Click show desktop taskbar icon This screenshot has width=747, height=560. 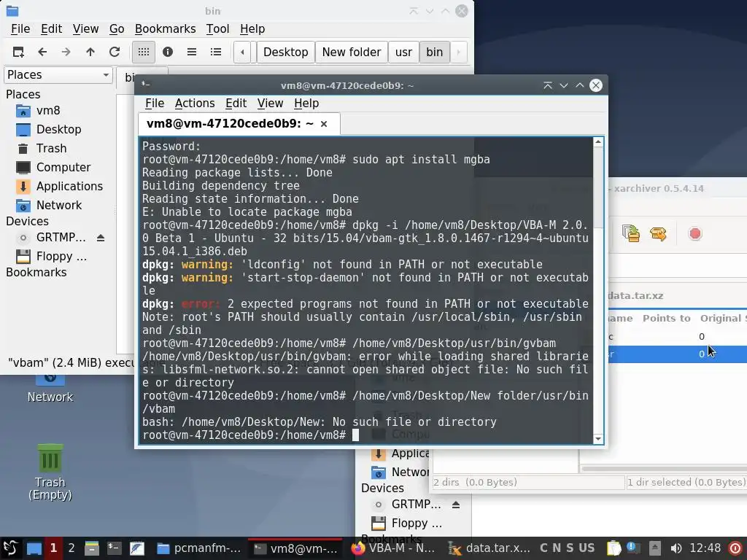pos(34,548)
